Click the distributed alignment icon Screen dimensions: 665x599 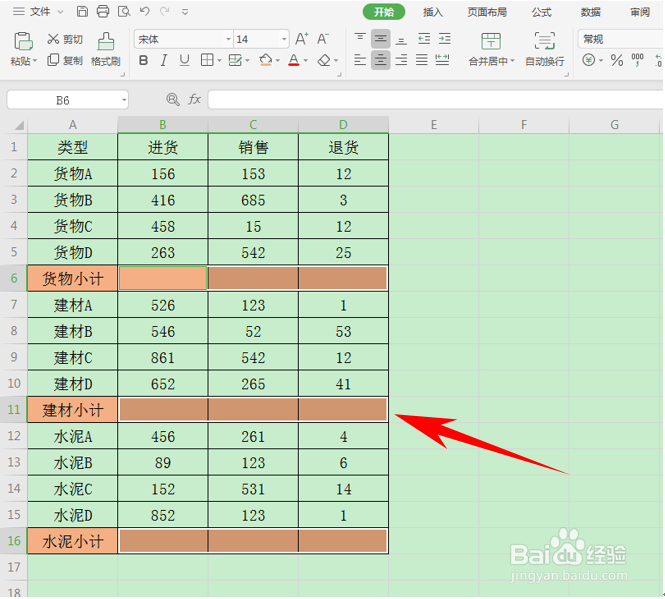tap(442, 60)
